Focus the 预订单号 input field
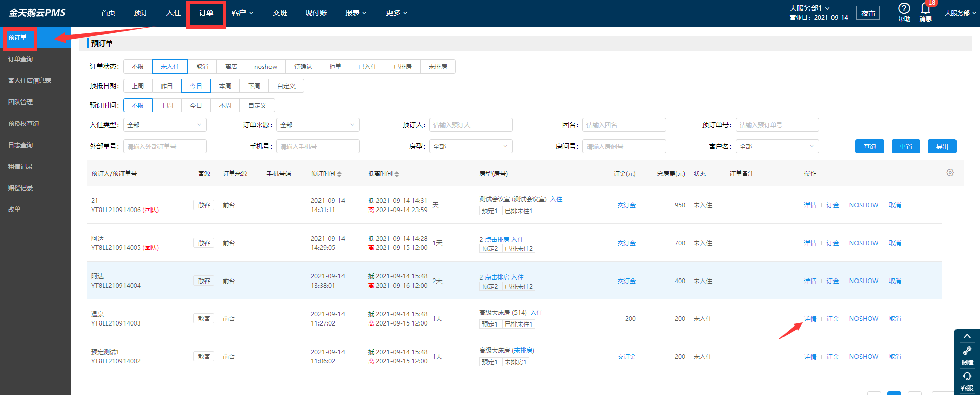This screenshot has height=395, width=980. pos(777,125)
